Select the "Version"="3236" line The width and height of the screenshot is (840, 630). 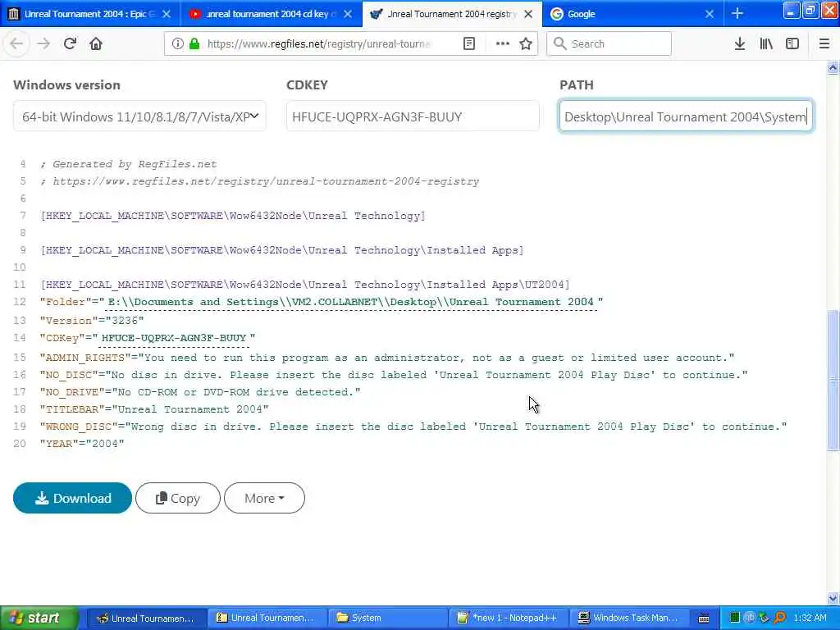[92, 321]
